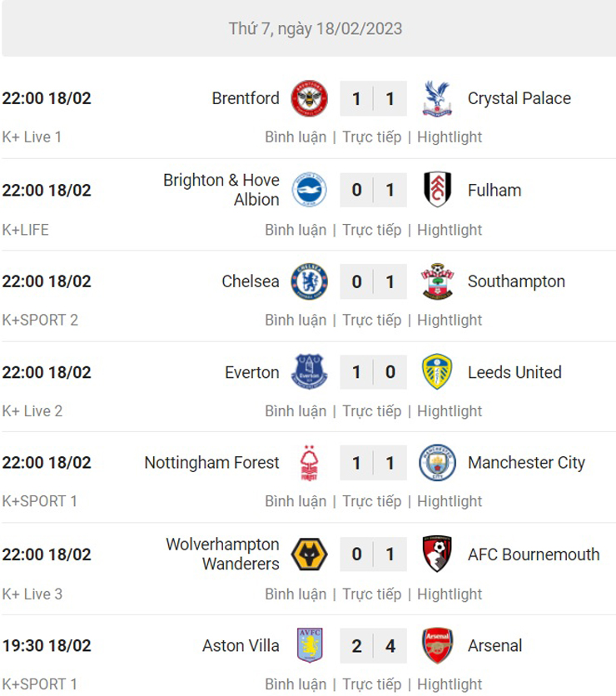The height and width of the screenshot is (696, 616).
Task: Select the Chelsea lion crest
Action: coord(310,281)
